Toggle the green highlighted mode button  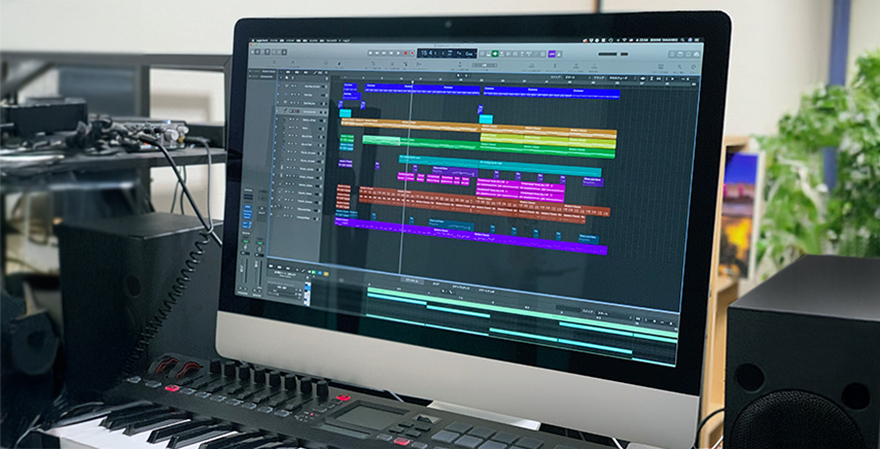496,54
